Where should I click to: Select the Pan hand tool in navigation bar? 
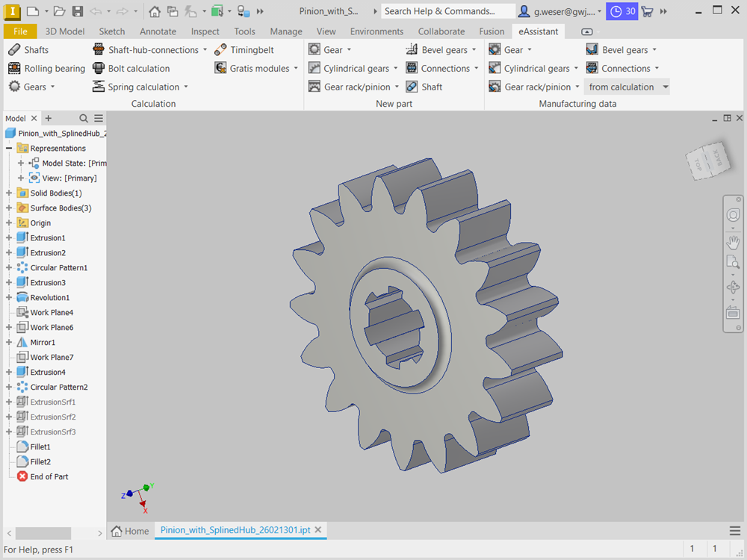coord(733,242)
